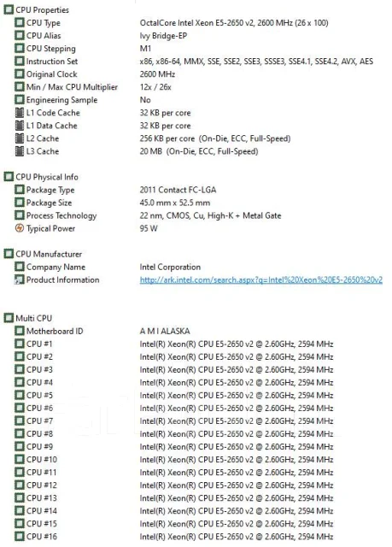Click the CPU Properties section icon
This screenshot has height=547, width=392.
click(x=9, y=9)
